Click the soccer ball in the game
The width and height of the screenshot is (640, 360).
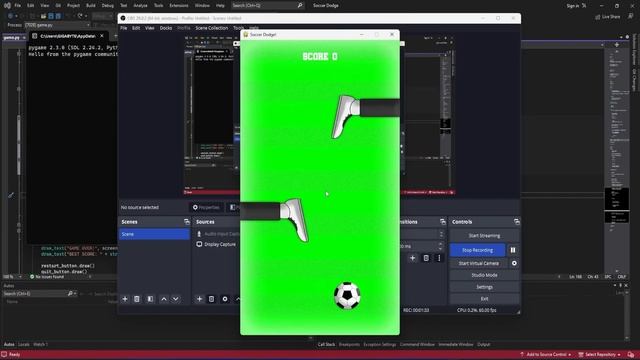347,296
